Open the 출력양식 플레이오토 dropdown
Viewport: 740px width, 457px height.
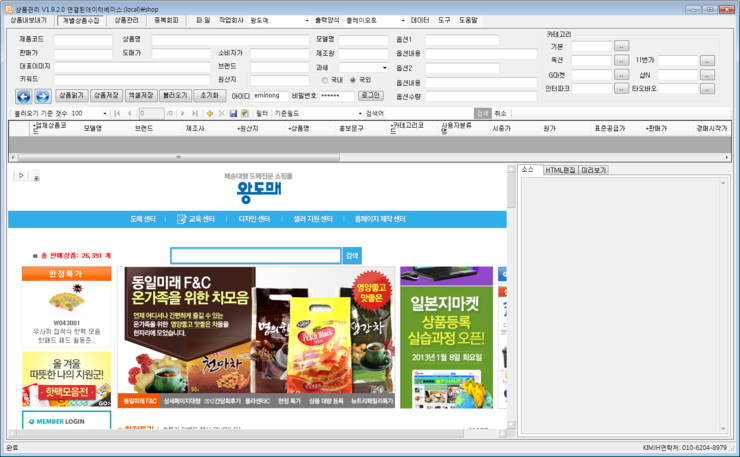403,21
